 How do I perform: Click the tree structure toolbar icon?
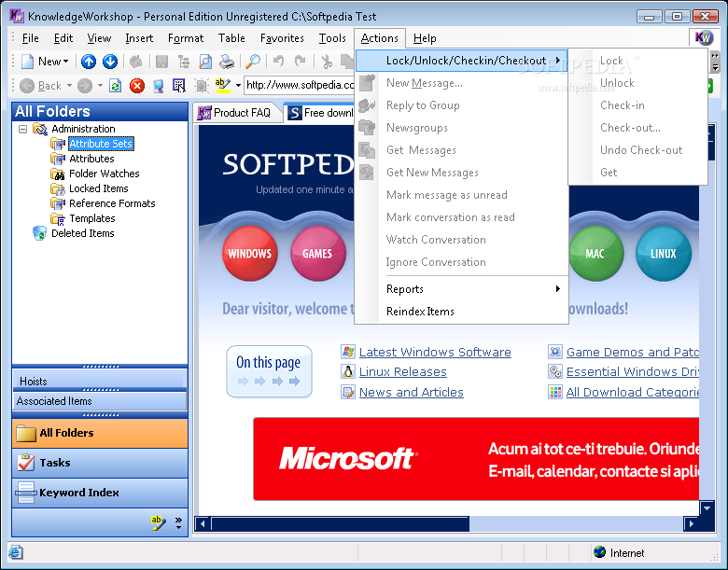click(x=184, y=62)
